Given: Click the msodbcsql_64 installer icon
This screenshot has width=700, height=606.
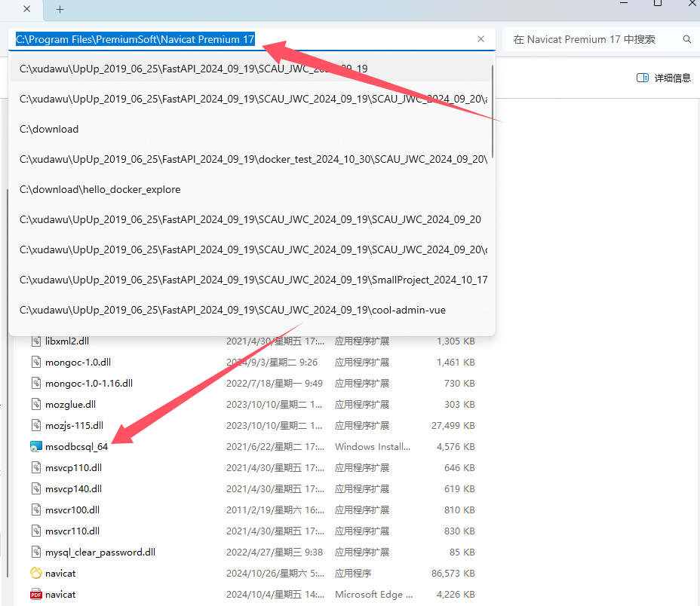Looking at the screenshot, I should [x=36, y=447].
